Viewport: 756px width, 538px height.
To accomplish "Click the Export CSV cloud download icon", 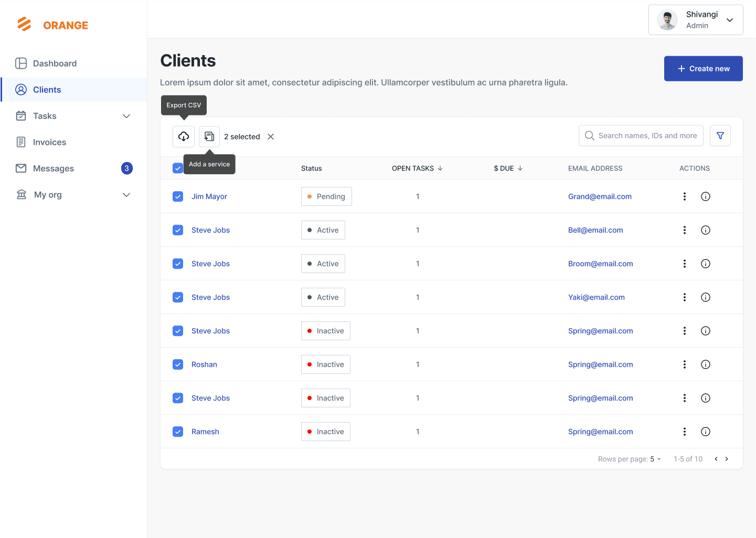I will pos(184,136).
